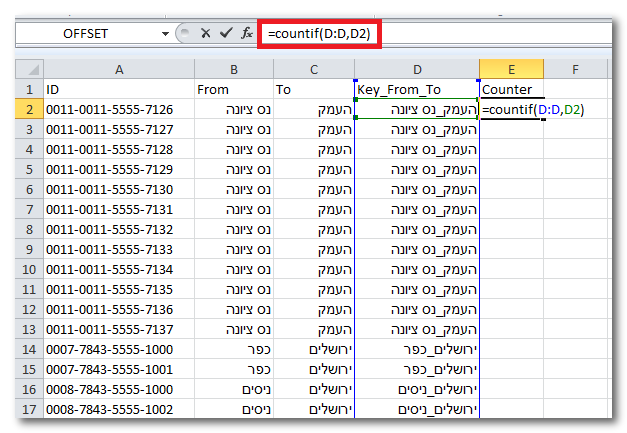Image resolution: width=627 pixels, height=433 pixels.
Task: Select row 1 header
Action: [x=29, y=89]
